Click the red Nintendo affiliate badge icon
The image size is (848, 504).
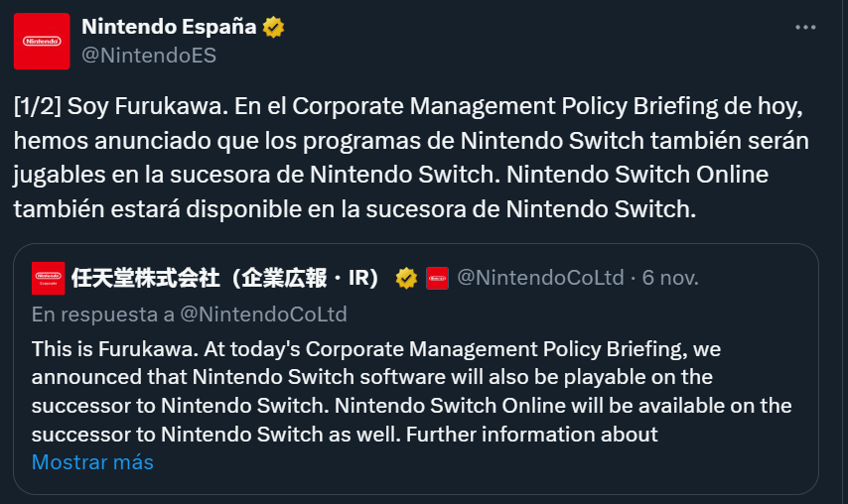[437, 279]
